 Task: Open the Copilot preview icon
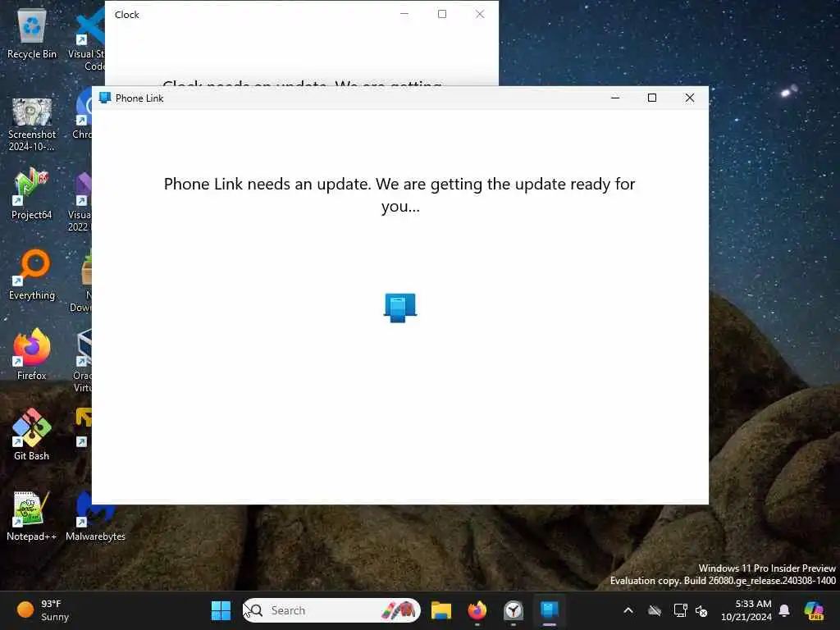(x=814, y=610)
